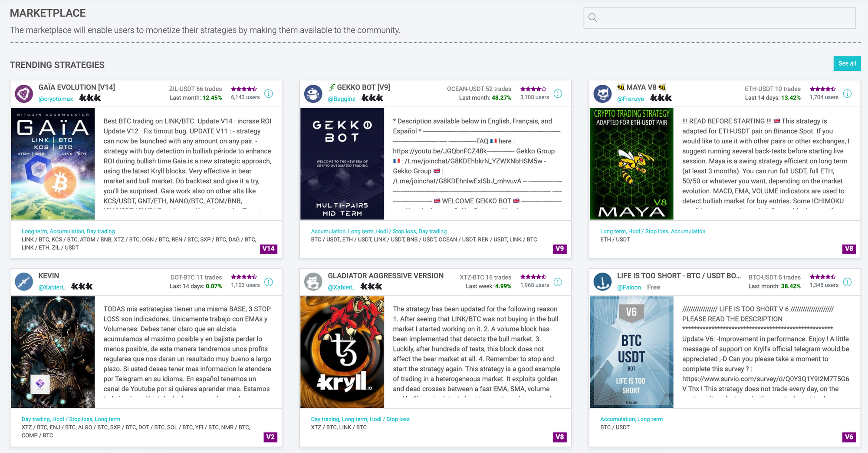This screenshot has width=868, height=453.
Task: Open info icon for Life Is Too Short
Action: (847, 282)
